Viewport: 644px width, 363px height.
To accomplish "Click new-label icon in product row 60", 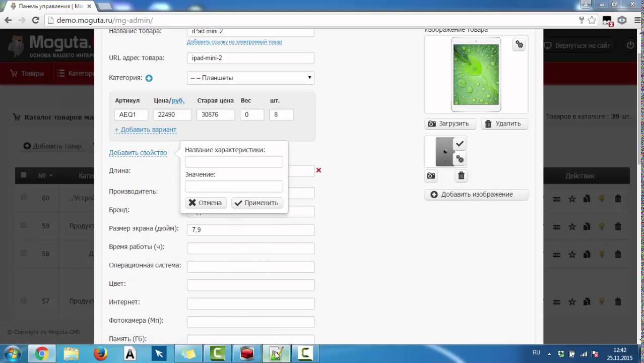I will [556, 199].
